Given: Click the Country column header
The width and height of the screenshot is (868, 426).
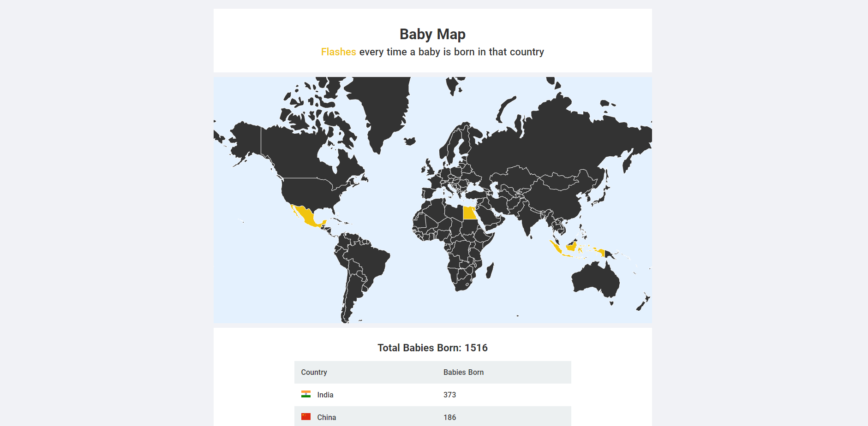Looking at the screenshot, I should 314,372.
